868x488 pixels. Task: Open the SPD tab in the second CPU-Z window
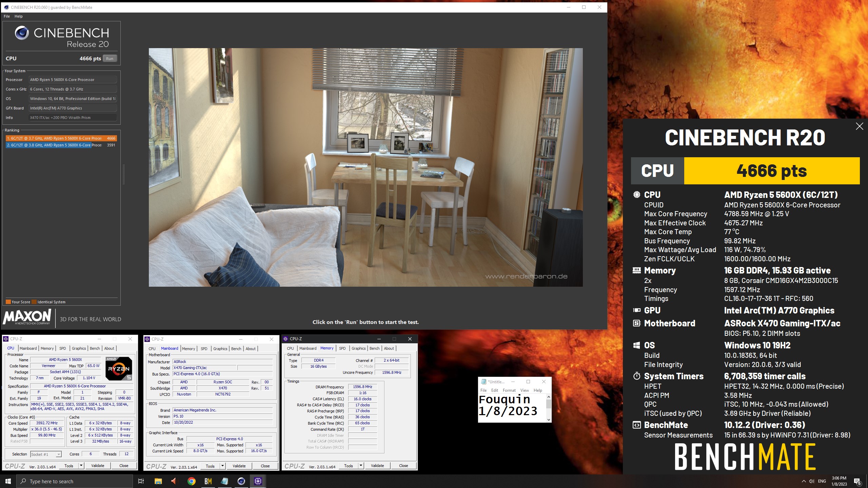tap(204, 349)
